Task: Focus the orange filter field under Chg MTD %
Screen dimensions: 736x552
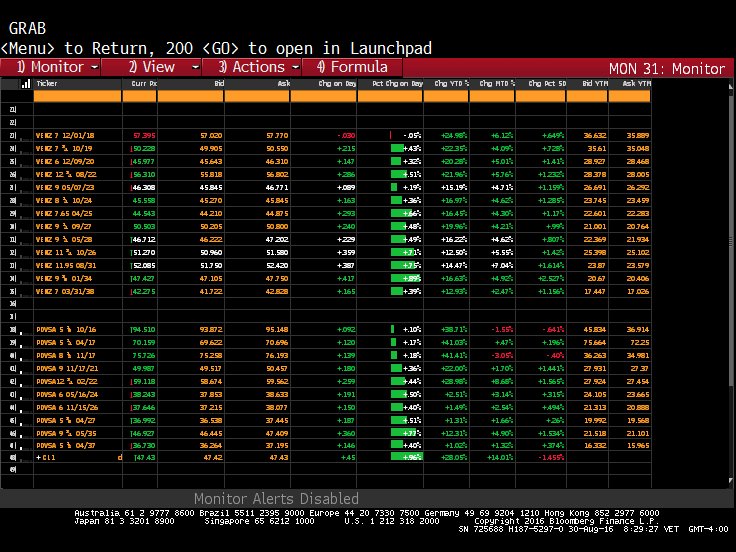Action: [492, 96]
